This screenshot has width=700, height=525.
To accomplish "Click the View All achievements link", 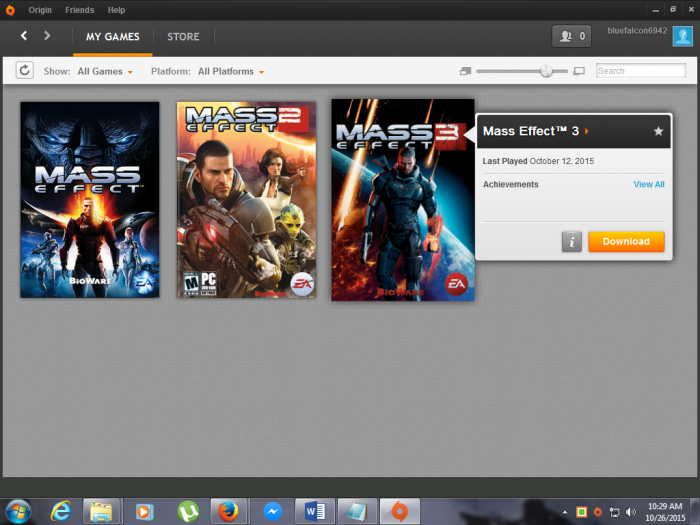I will tap(649, 184).
